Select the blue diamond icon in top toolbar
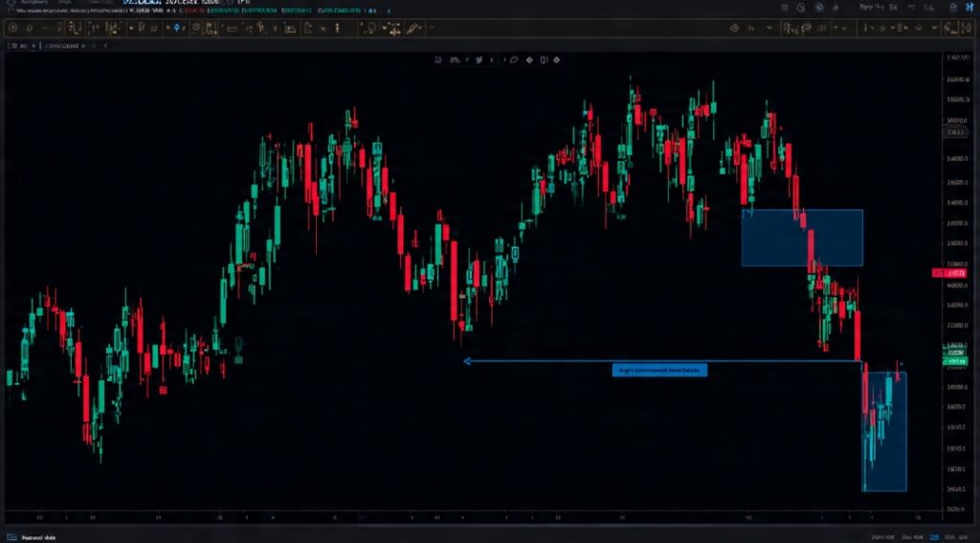 point(176,28)
